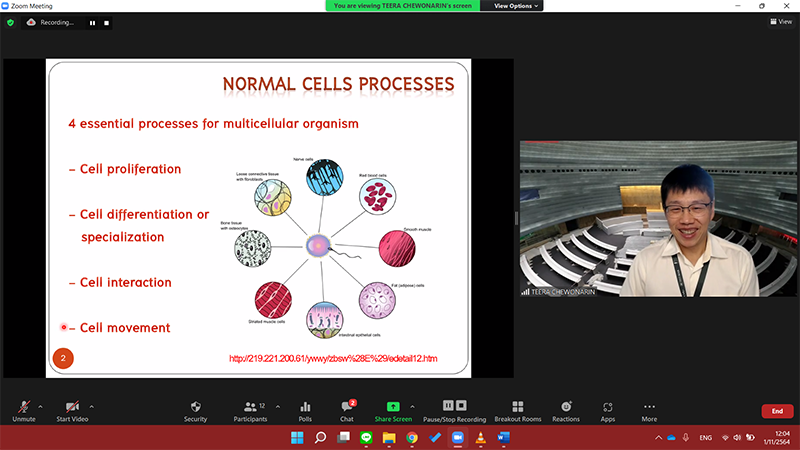Switch to Zoom in the taskbar
The width and height of the screenshot is (800, 450).
[x=458, y=438]
